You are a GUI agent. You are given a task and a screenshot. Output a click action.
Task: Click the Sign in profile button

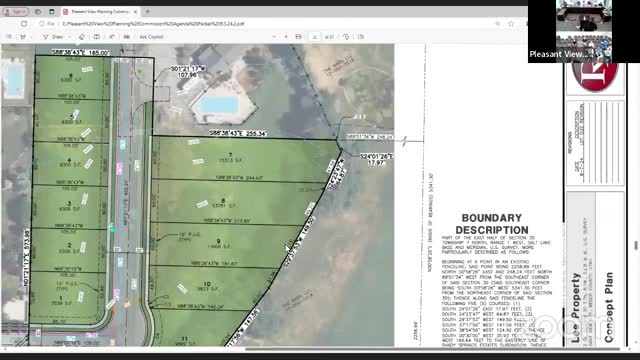click(x=16, y=12)
